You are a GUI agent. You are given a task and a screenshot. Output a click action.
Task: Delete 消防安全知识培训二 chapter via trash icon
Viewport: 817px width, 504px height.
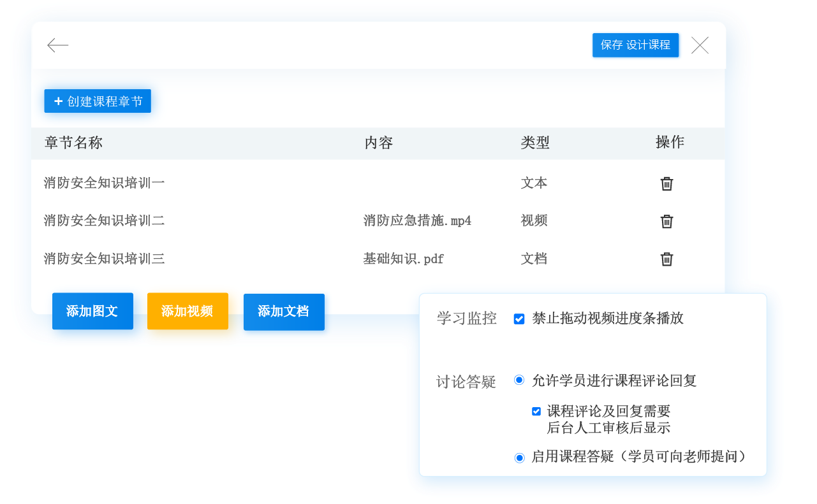pyautogui.click(x=666, y=221)
